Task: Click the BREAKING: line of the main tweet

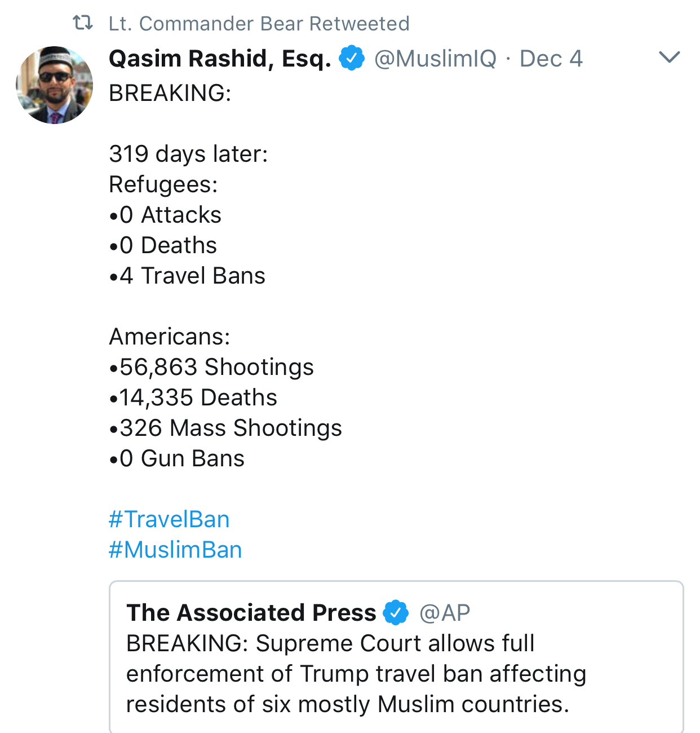Action: 170,93
